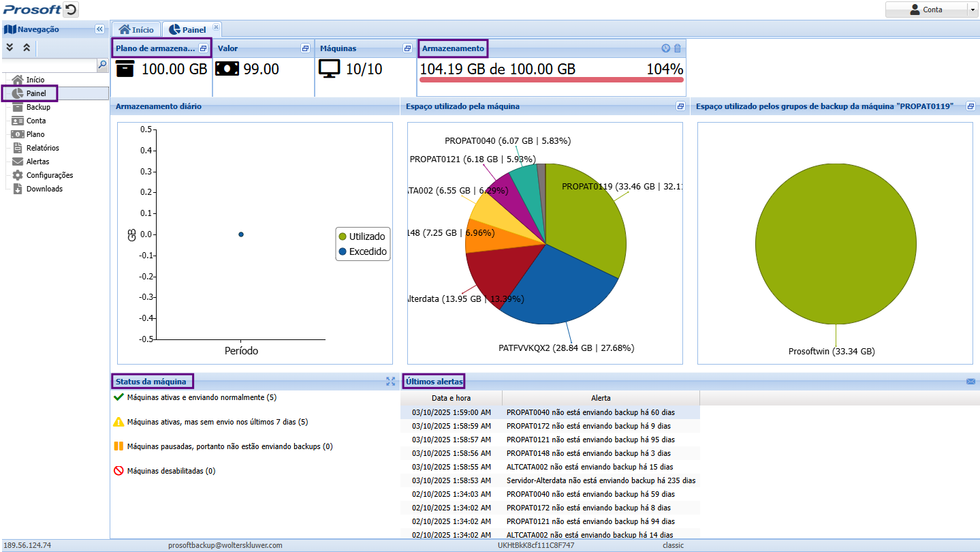Click the clock icon in Armazenamento header
This screenshot has width=980, height=552.
click(x=666, y=48)
